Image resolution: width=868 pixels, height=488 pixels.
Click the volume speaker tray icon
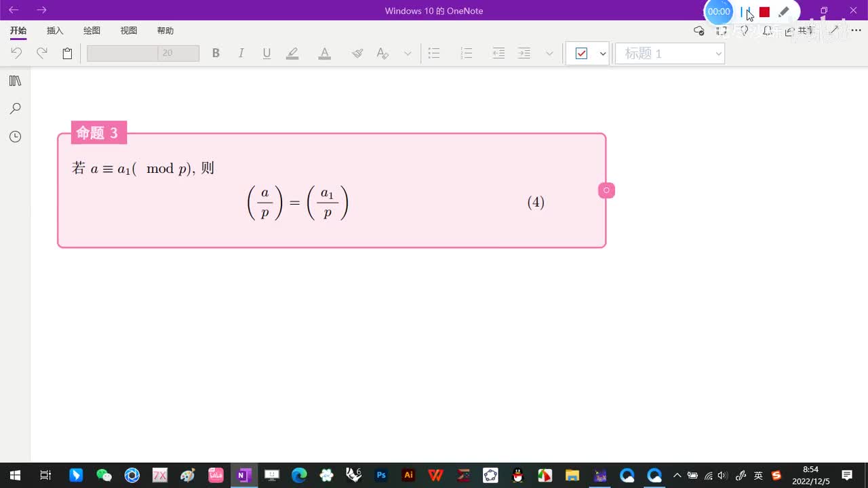click(x=722, y=475)
